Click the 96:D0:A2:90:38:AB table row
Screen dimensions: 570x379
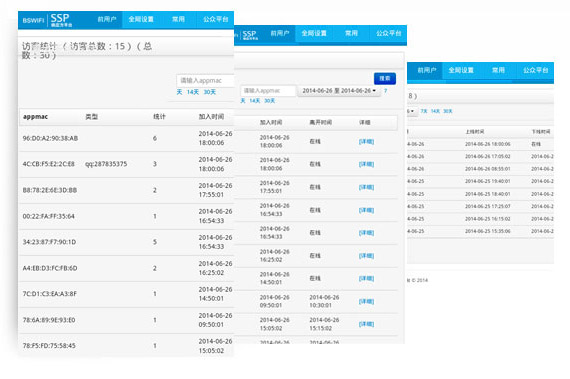click(x=126, y=138)
